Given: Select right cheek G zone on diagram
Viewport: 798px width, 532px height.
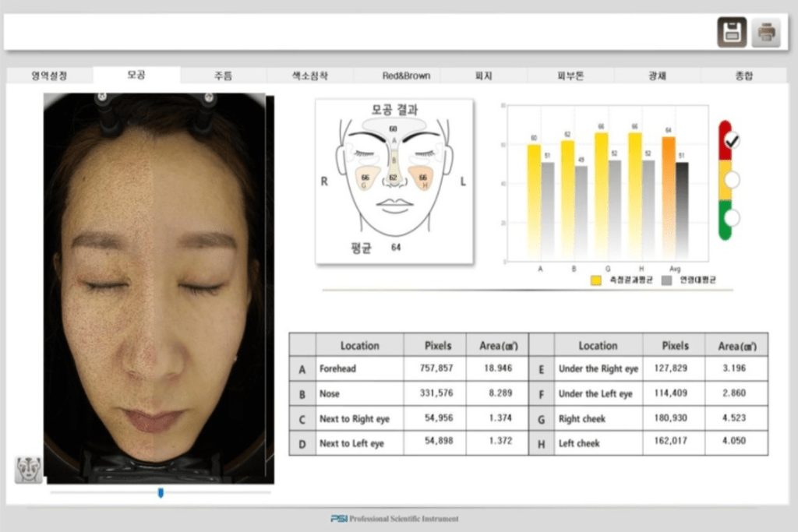Looking at the screenshot, I should (365, 179).
